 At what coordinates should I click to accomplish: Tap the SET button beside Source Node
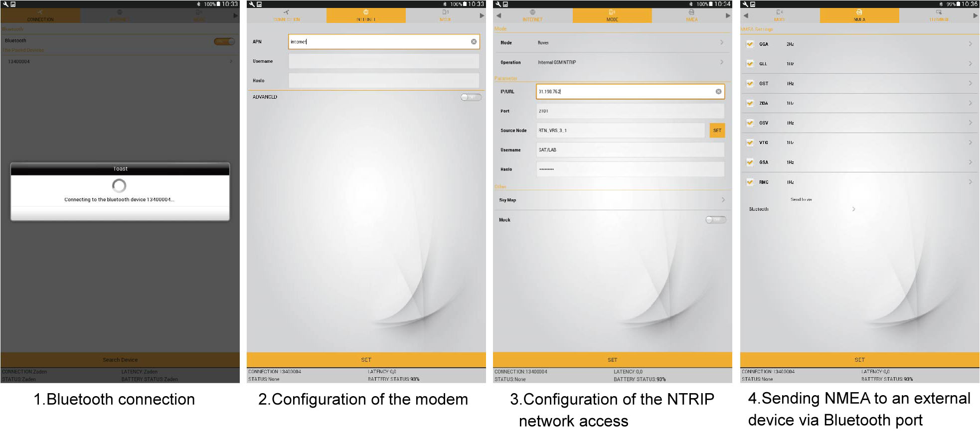pyautogui.click(x=717, y=130)
